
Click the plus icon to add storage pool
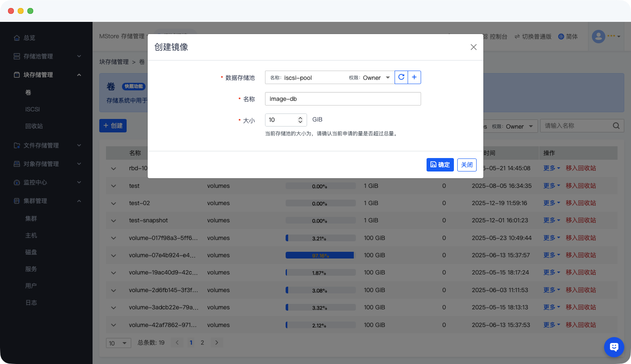[x=414, y=77]
